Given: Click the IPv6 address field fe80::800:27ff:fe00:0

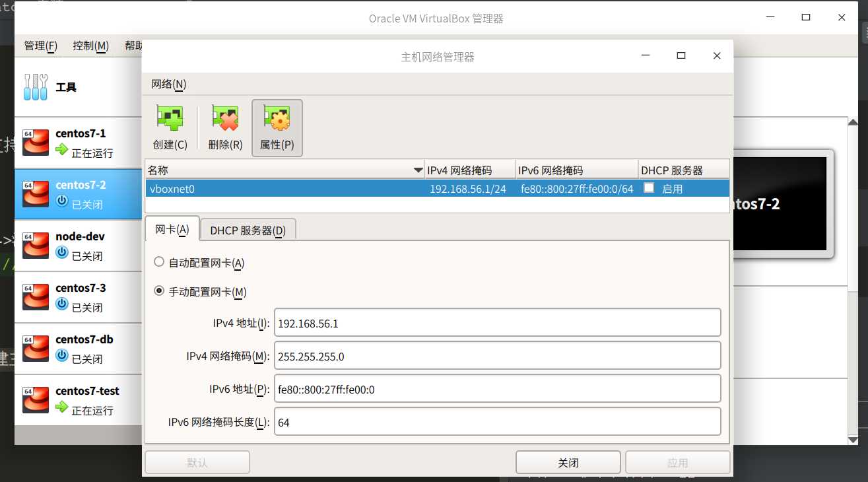Looking at the screenshot, I should coord(498,389).
